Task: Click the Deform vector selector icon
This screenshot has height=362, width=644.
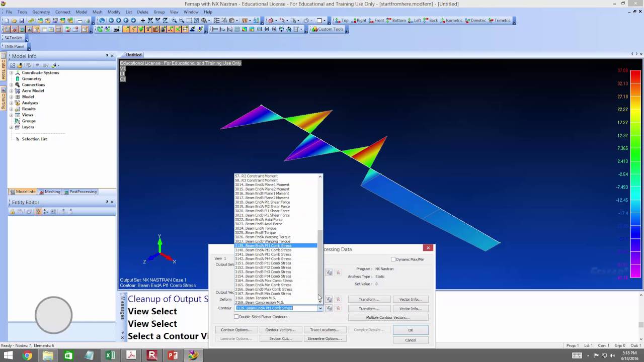Action: [329, 299]
